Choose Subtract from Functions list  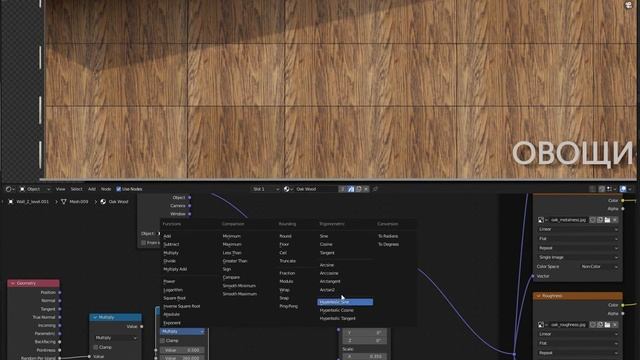coord(171,244)
